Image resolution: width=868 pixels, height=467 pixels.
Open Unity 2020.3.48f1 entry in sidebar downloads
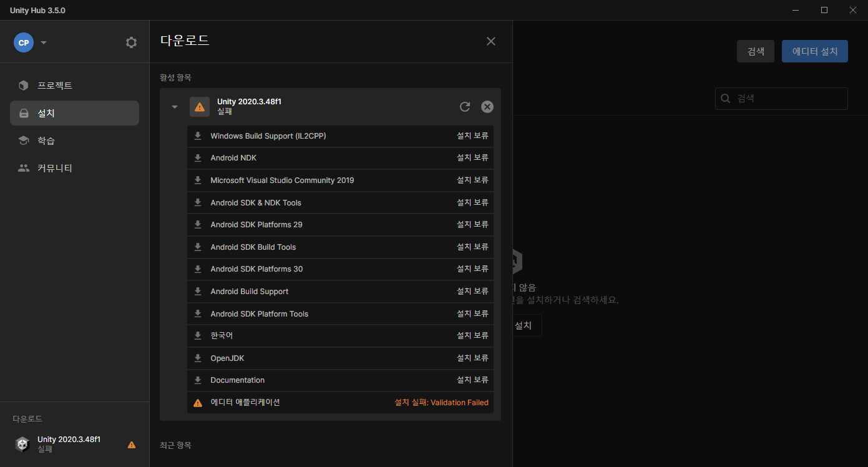[x=74, y=444]
